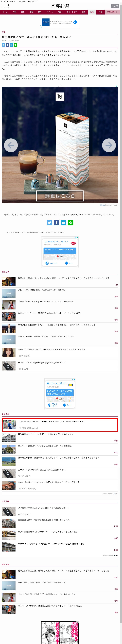This screenshot has width=122, height=644.
Task: Go to next ad slide arrow
Action: (109, 145)
